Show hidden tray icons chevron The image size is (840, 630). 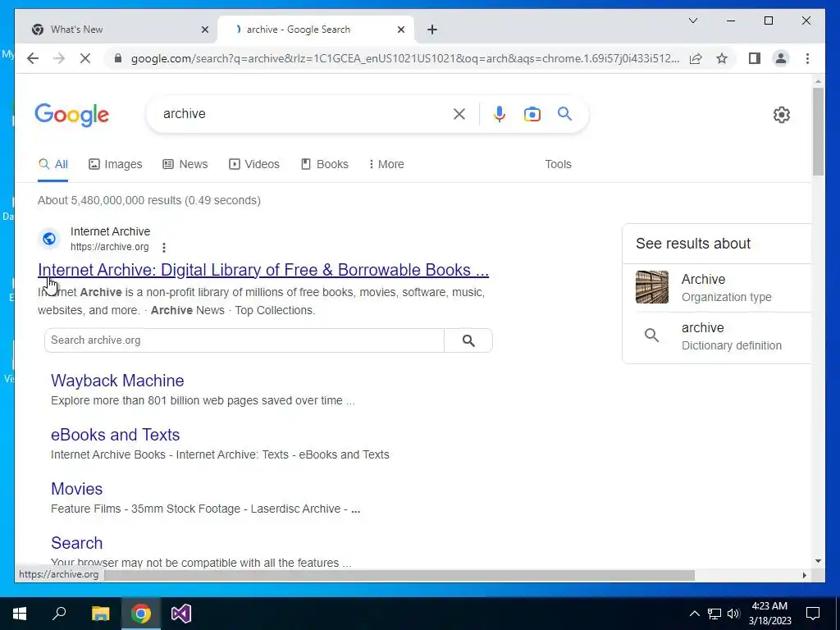click(694, 614)
